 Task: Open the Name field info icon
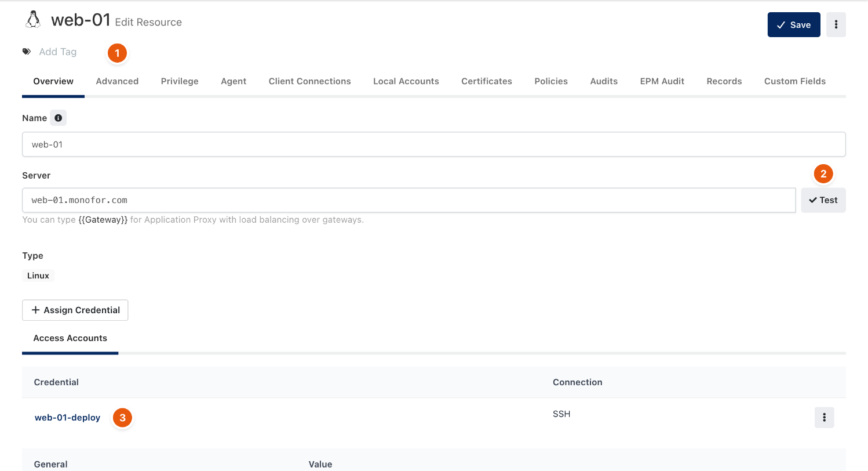58,118
